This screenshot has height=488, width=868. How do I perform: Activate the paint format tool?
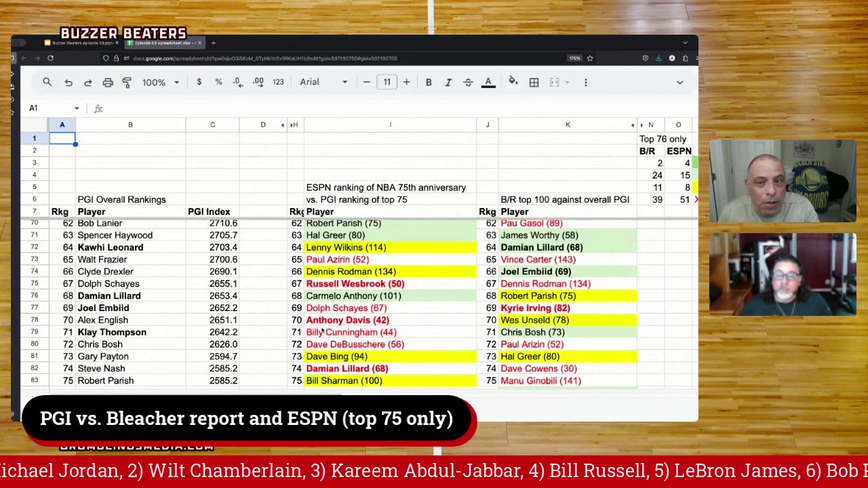pyautogui.click(x=127, y=82)
